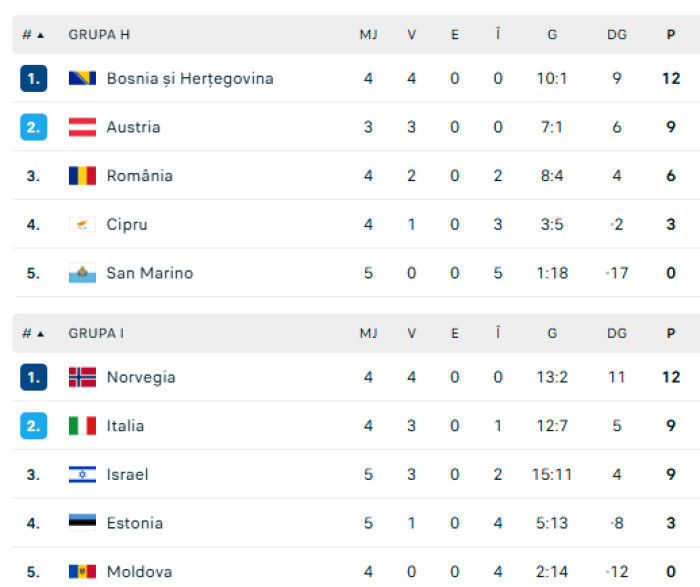Click the Norvegia flag icon
The width and height of the screenshot is (700, 587).
point(82,377)
